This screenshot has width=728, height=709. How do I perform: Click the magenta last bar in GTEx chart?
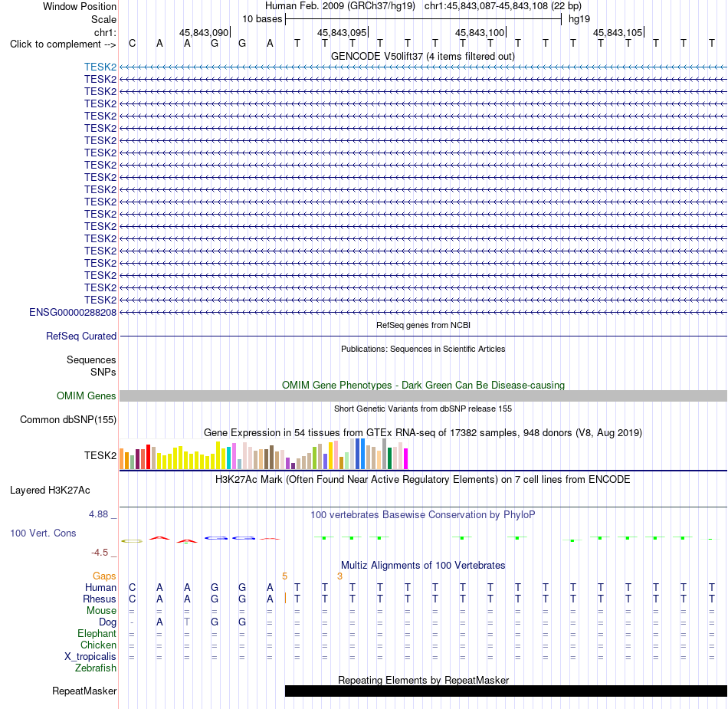click(406, 458)
